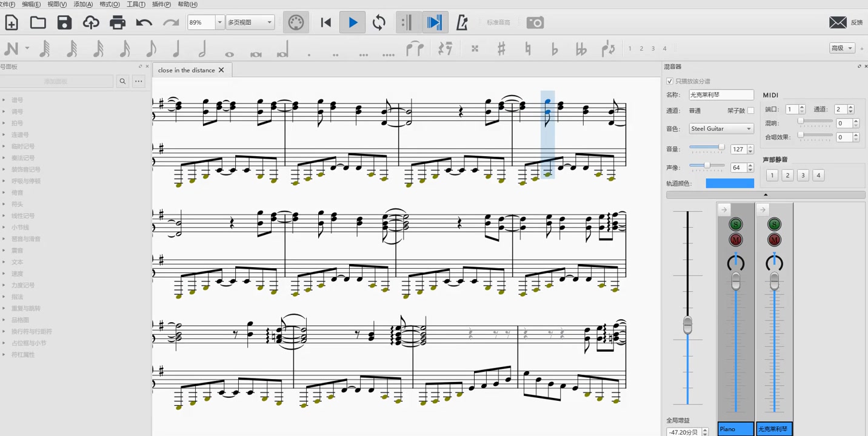The width and height of the screenshot is (868, 436).
Task: Close the 'close in the distance' tab
Action: 221,70
